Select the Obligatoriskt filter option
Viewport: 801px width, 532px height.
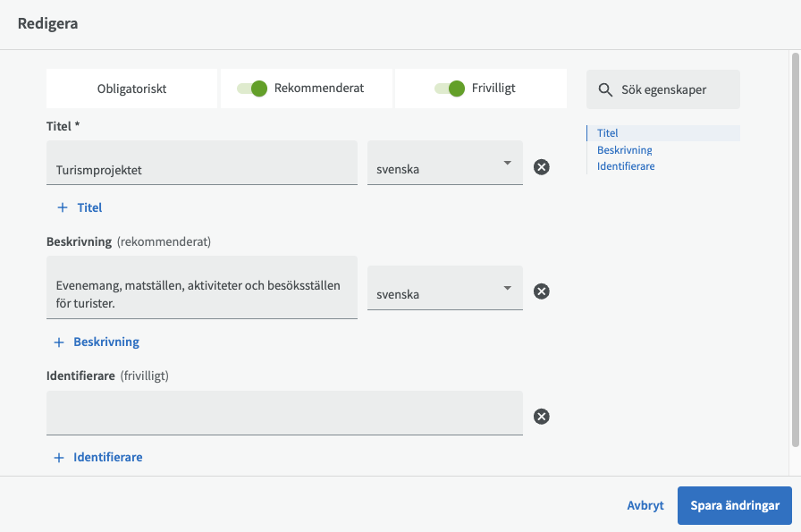click(131, 89)
